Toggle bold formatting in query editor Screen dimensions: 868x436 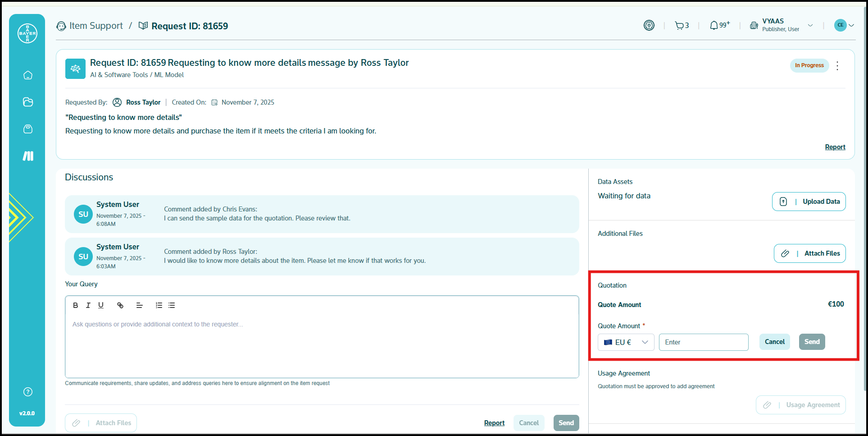pos(76,305)
